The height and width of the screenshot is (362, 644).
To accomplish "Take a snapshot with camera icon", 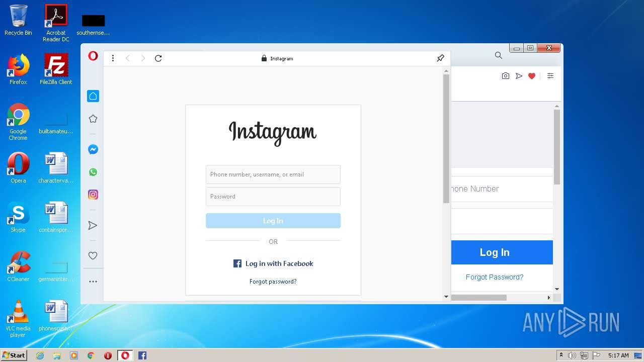I will (x=506, y=76).
